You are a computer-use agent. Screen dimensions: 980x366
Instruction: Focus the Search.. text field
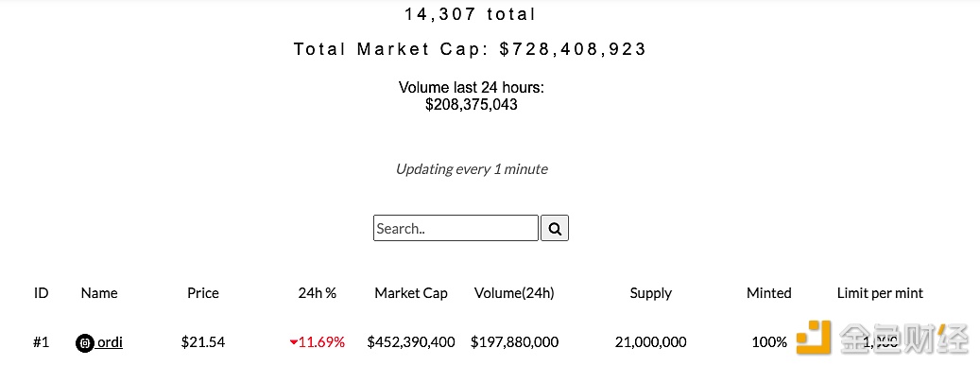[x=456, y=228]
